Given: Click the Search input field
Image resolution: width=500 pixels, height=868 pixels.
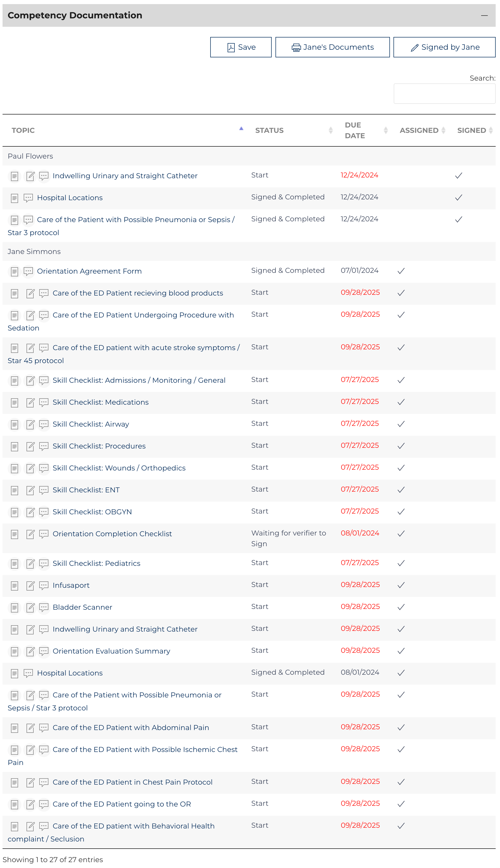Looking at the screenshot, I should (444, 94).
